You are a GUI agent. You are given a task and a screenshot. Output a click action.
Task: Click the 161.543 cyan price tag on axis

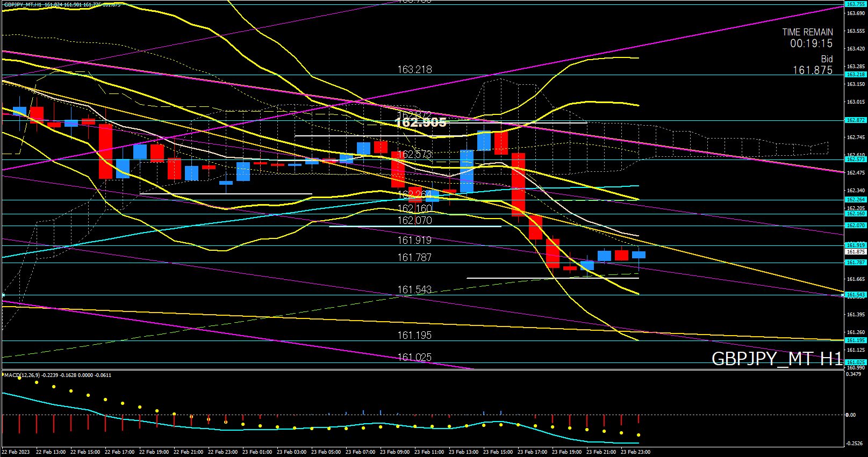point(856,295)
